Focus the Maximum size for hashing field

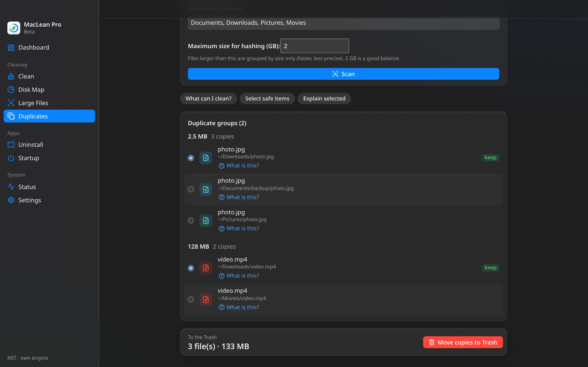[x=314, y=46]
